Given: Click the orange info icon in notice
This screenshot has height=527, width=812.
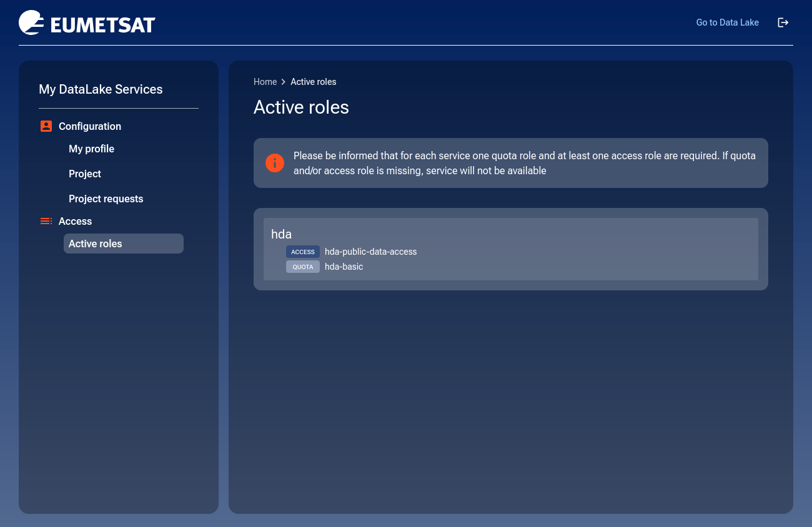Looking at the screenshot, I should (275, 163).
